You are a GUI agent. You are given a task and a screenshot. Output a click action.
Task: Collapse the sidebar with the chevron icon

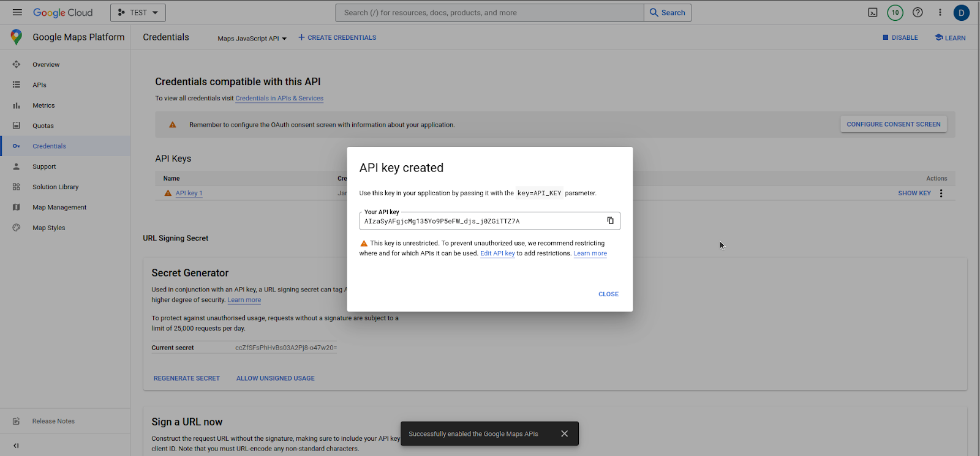(x=16, y=446)
